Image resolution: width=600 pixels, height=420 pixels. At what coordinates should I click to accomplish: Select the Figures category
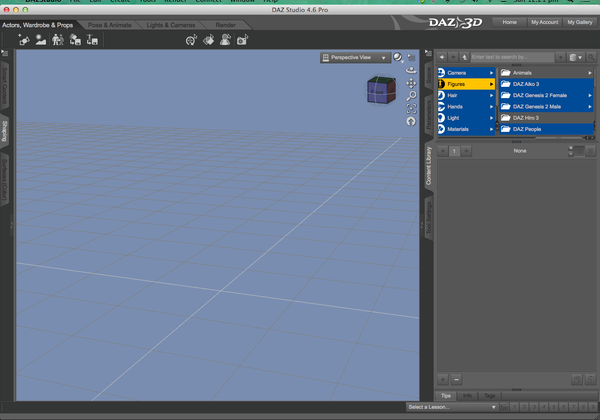pos(466,84)
